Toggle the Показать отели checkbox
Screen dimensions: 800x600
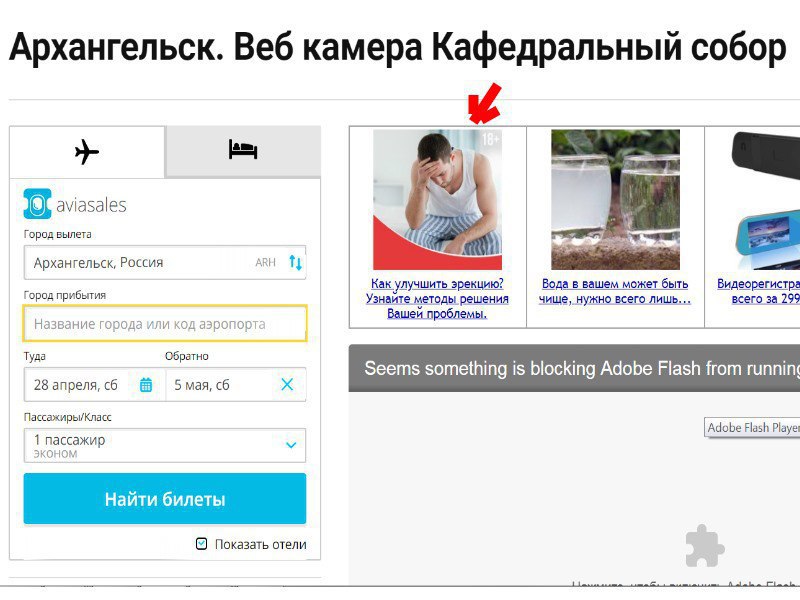coord(202,544)
